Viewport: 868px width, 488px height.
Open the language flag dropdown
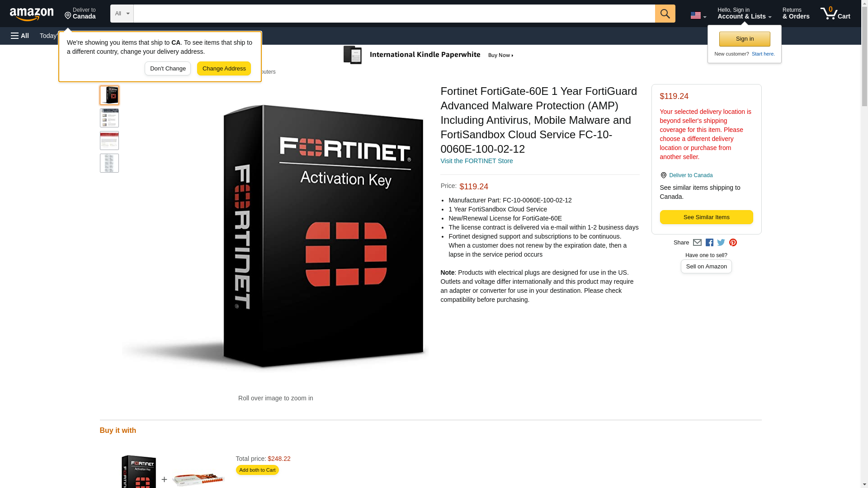pos(698,15)
